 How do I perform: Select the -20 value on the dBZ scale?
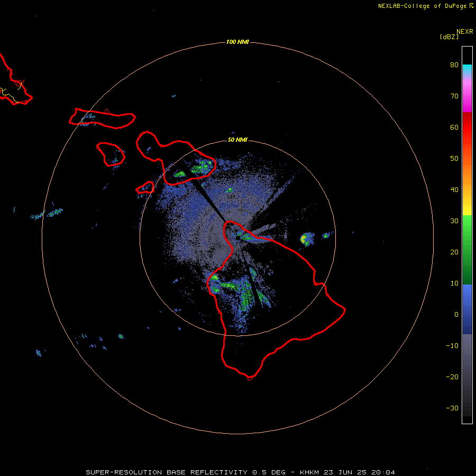pos(452,377)
